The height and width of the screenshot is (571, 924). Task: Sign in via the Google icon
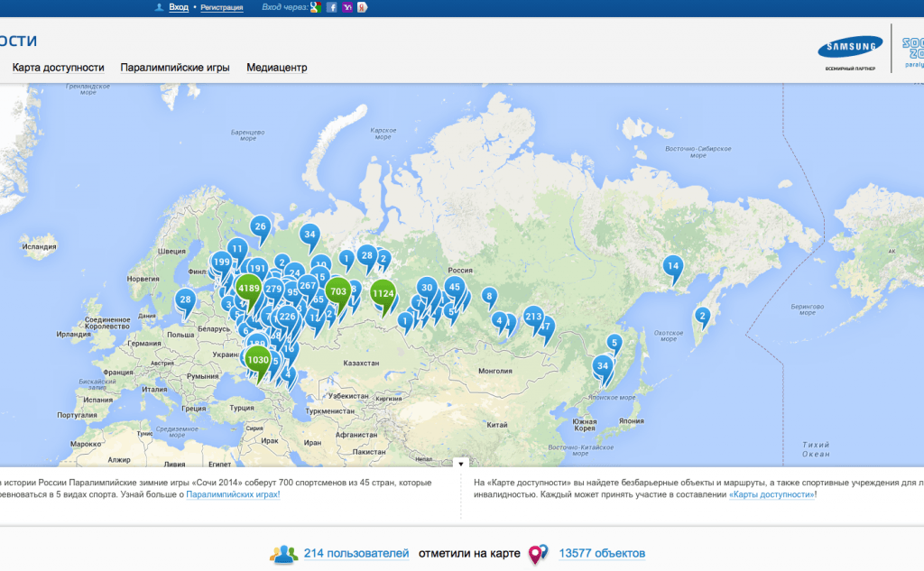tap(315, 7)
